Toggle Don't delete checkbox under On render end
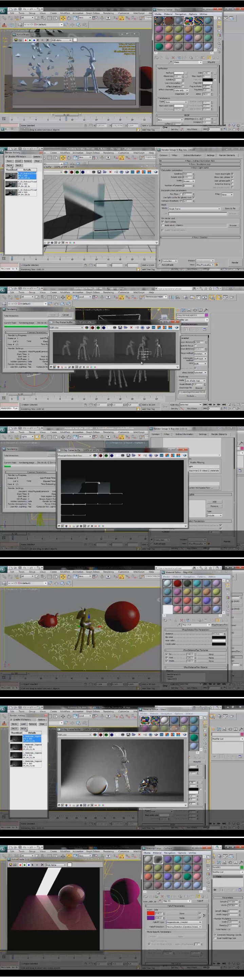 click(x=163, y=221)
